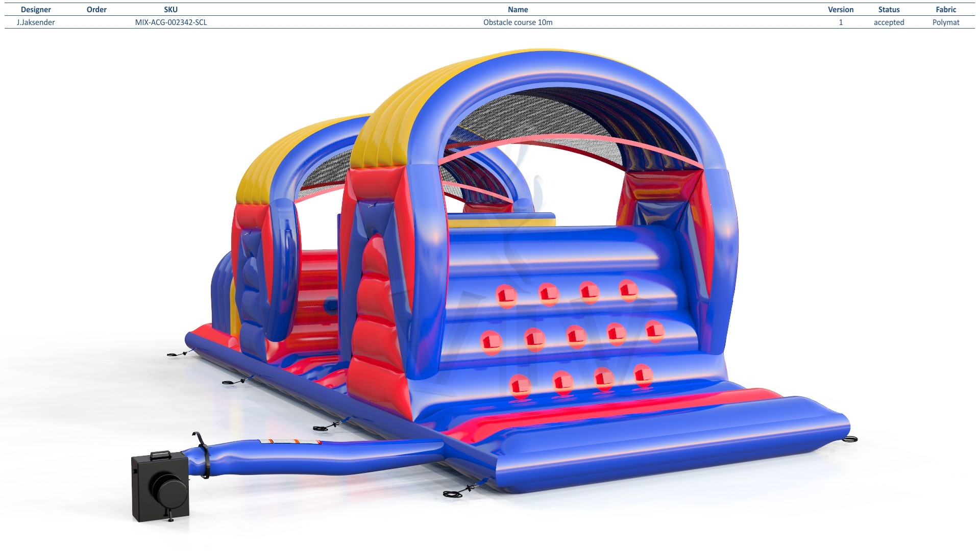Click the SKU column header
Image resolution: width=980 pixels, height=551 pixels.
click(171, 10)
